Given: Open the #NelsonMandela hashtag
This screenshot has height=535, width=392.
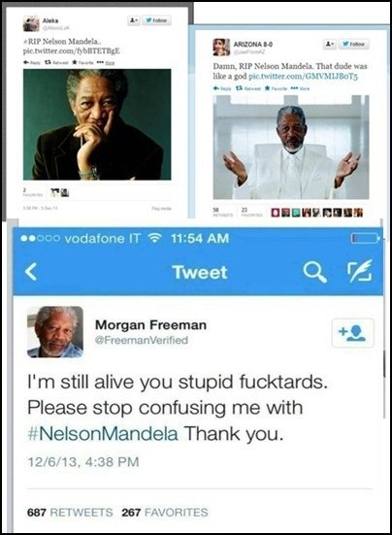Looking at the screenshot, I should [x=102, y=434].
